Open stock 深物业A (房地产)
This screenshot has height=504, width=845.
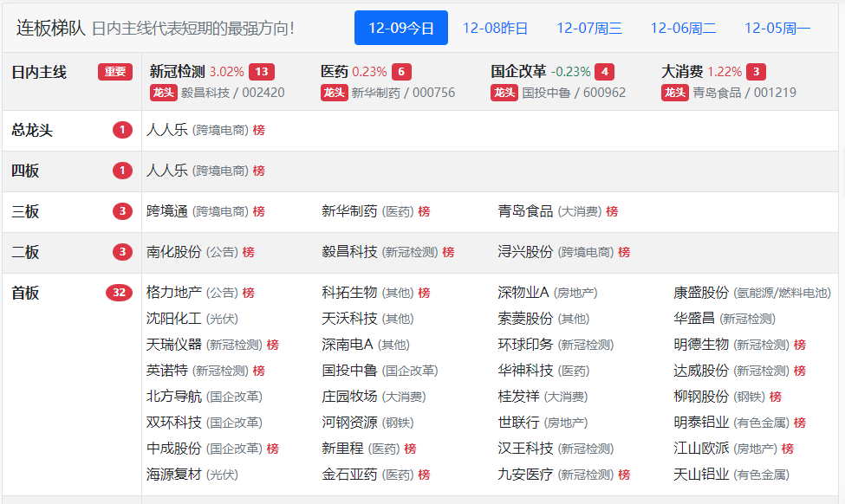tap(523, 293)
